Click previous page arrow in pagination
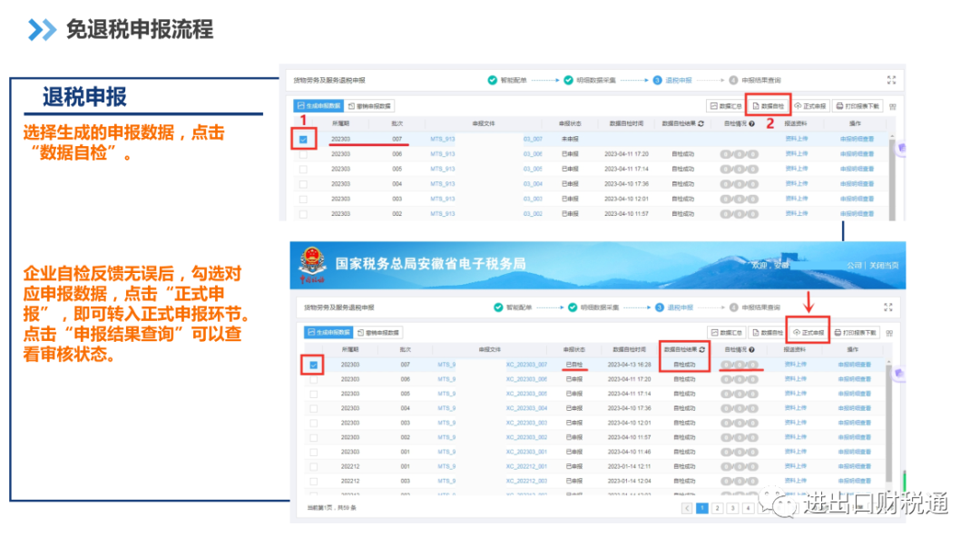Screen dimensions: 980x546 click(x=687, y=509)
